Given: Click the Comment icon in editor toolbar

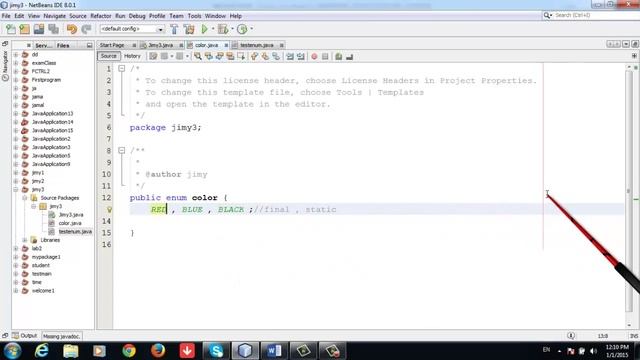Looking at the screenshot, I should click(339, 56).
